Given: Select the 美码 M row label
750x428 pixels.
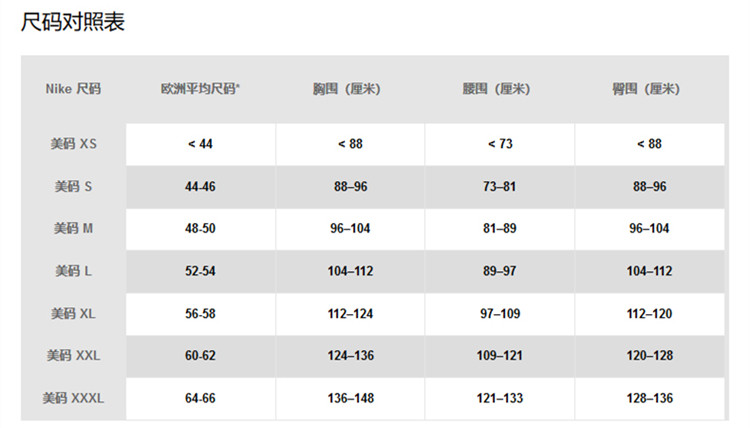Looking at the screenshot, I should click(x=74, y=229).
